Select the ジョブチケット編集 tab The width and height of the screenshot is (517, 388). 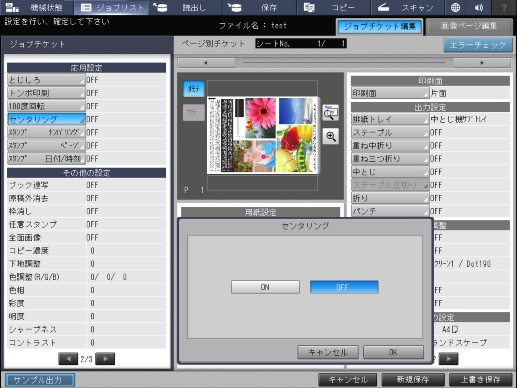coord(380,27)
